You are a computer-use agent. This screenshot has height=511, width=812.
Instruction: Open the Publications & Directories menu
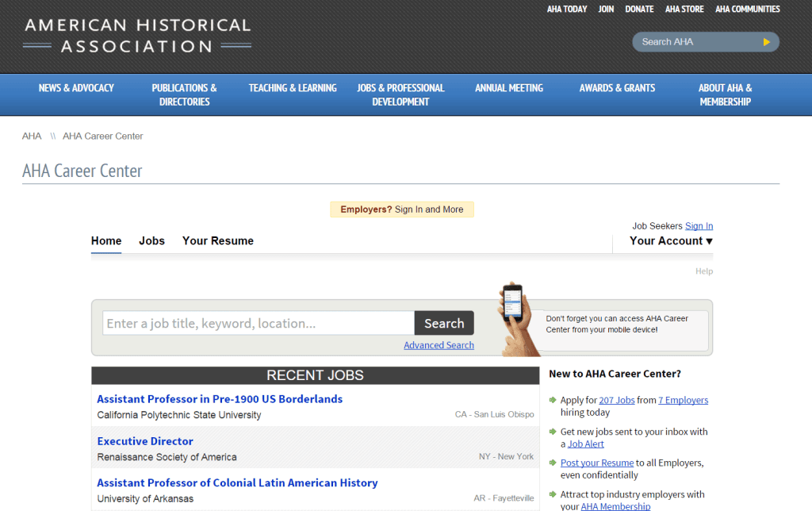click(184, 94)
